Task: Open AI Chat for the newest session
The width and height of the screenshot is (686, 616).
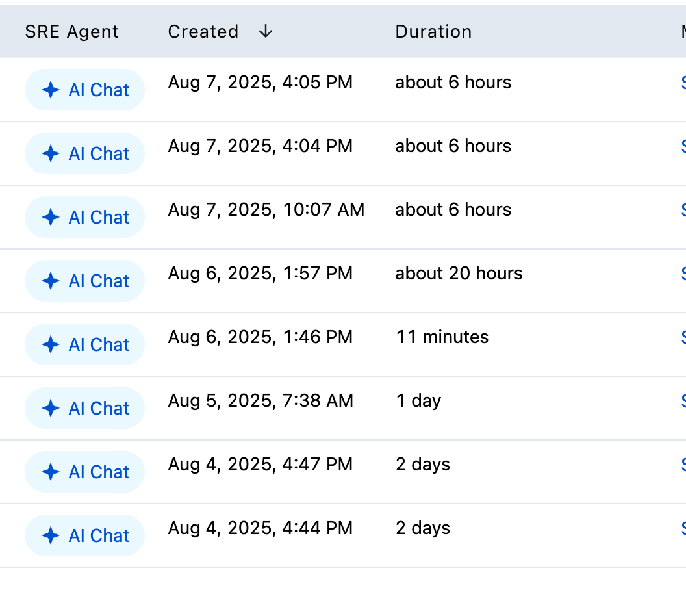Action: point(84,90)
